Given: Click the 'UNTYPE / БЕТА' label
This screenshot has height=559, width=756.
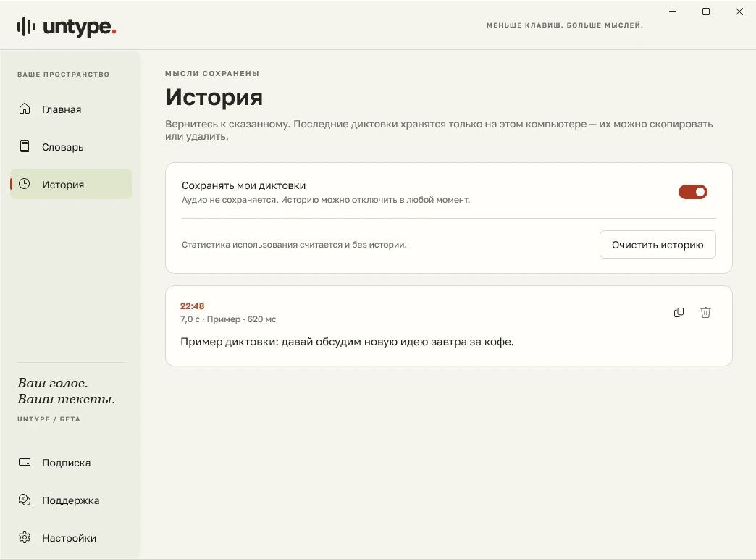Looking at the screenshot, I should coord(49,419).
